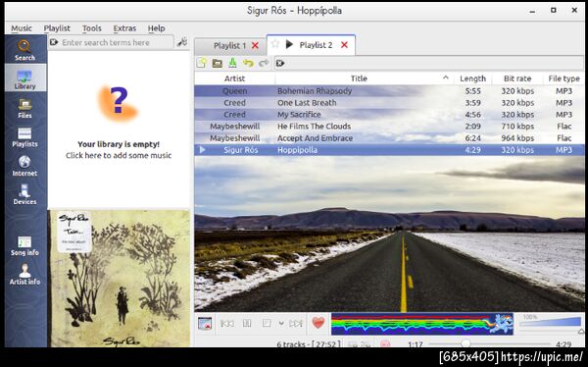Adjust the volume slider
Screen dimensions: 588x367
[550, 323]
